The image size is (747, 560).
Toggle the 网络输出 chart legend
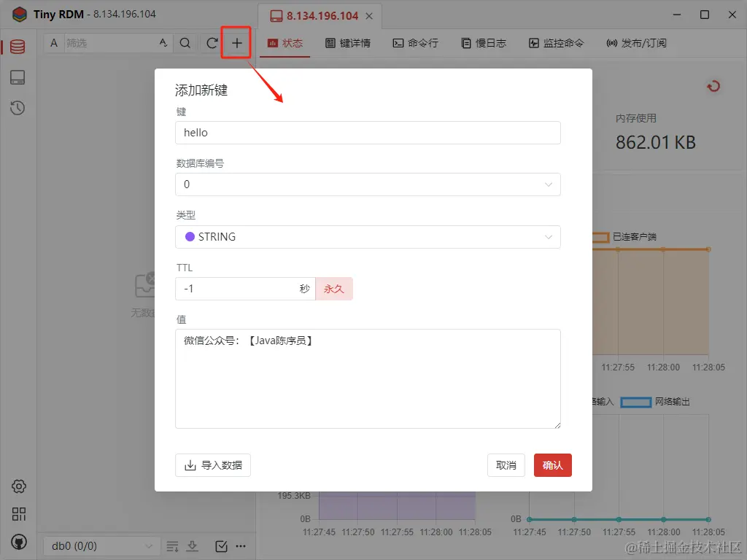click(655, 402)
